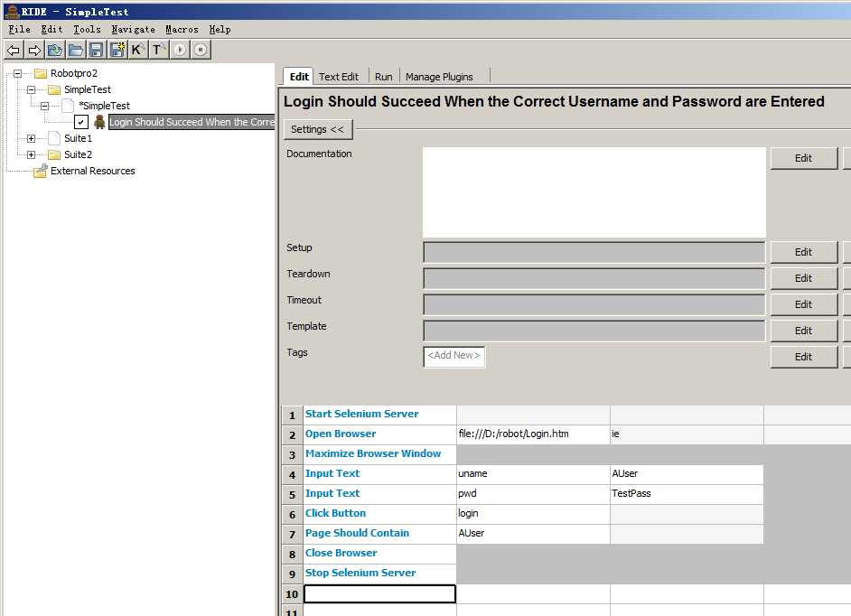851x616 pixels.
Task: Click Edit button for Setup
Action: [x=804, y=252]
